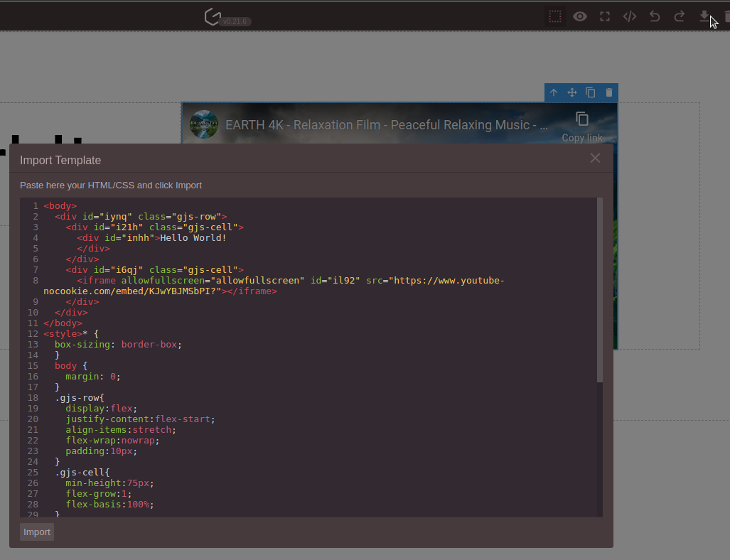Dismiss the Import Template dialog
730x560 pixels.
coord(595,158)
